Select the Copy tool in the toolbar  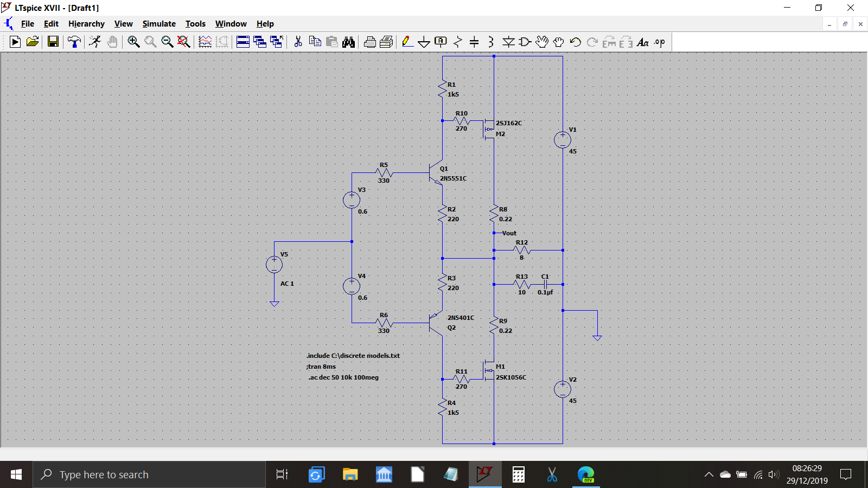click(x=315, y=42)
